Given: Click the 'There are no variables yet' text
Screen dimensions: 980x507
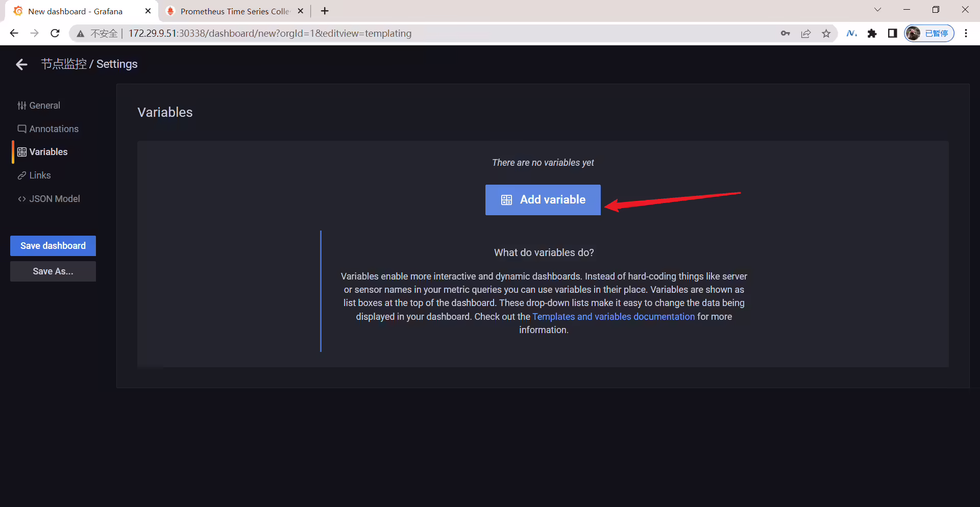Looking at the screenshot, I should [x=543, y=163].
